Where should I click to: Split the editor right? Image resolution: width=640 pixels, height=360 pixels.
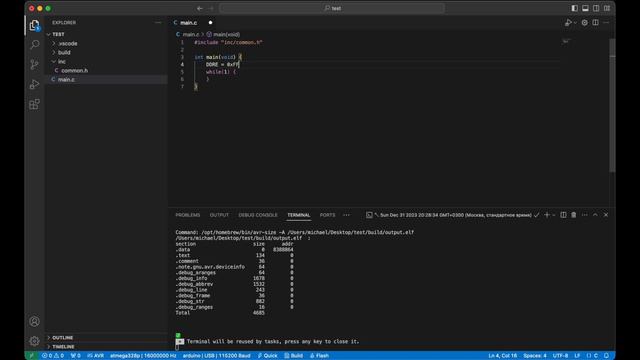(596, 23)
